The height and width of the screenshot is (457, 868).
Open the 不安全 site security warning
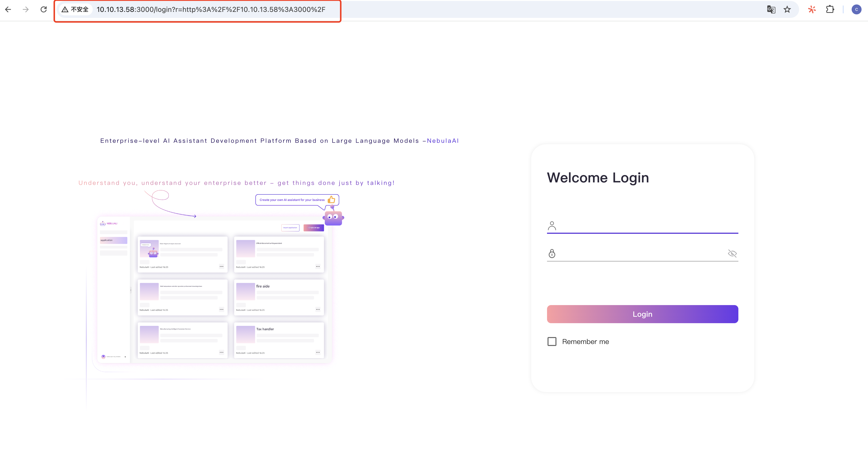(x=75, y=9)
